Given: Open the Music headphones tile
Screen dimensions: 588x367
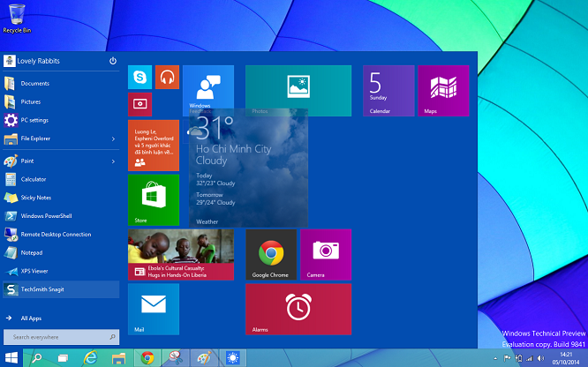Looking at the screenshot, I should click(x=167, y=78).
